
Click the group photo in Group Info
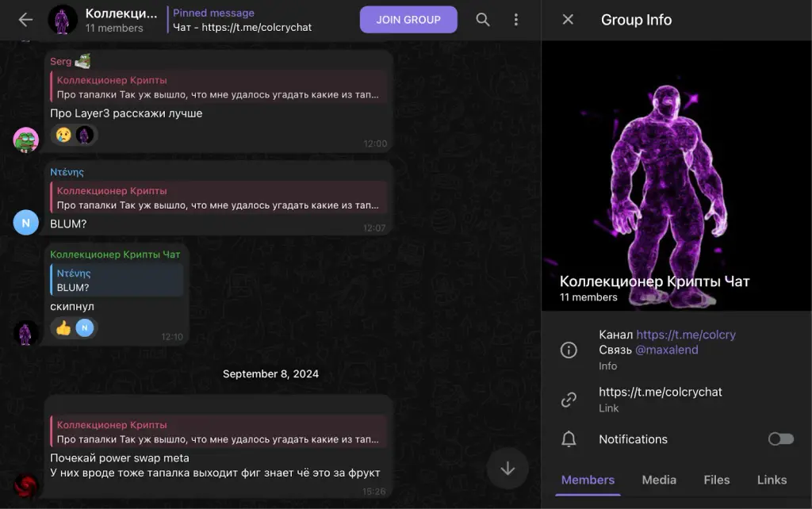(677, 176)
